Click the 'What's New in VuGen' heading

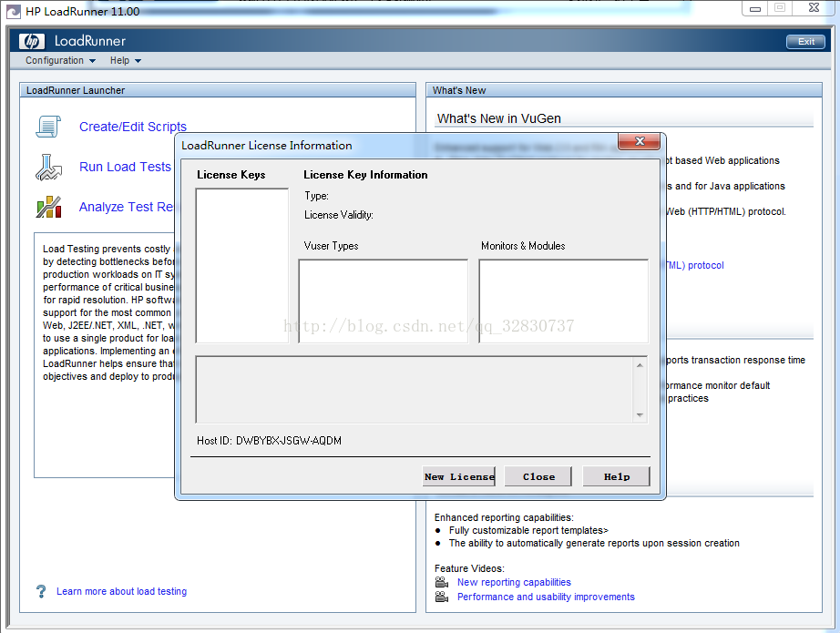[498, 119]
